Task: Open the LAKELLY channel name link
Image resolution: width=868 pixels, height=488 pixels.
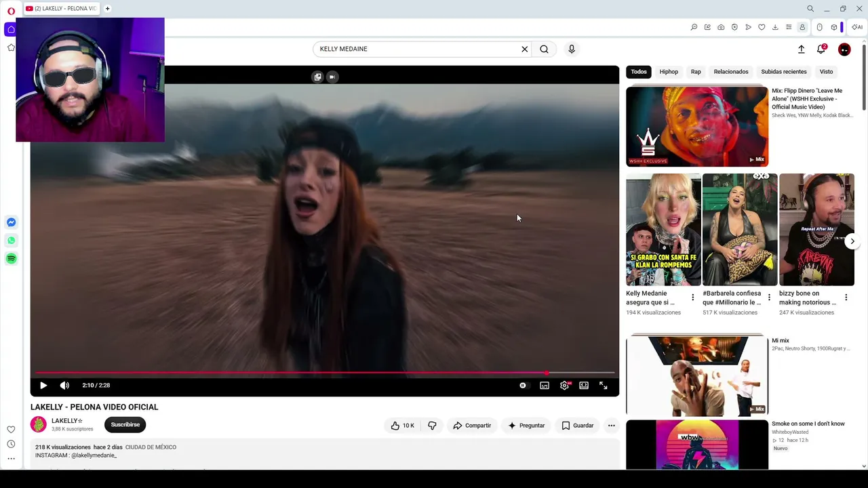Action: click(x=67, y=421)
